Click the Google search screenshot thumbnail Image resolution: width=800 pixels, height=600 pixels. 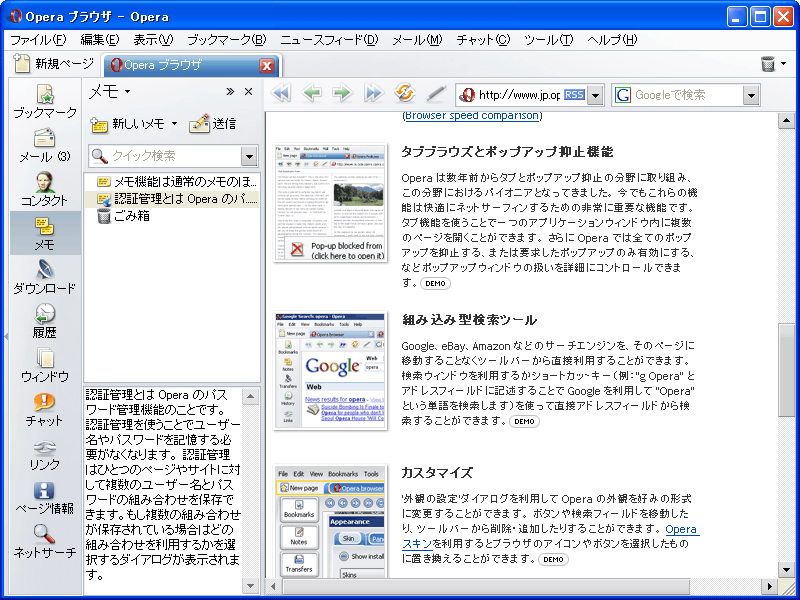click(x=330, y=371)
